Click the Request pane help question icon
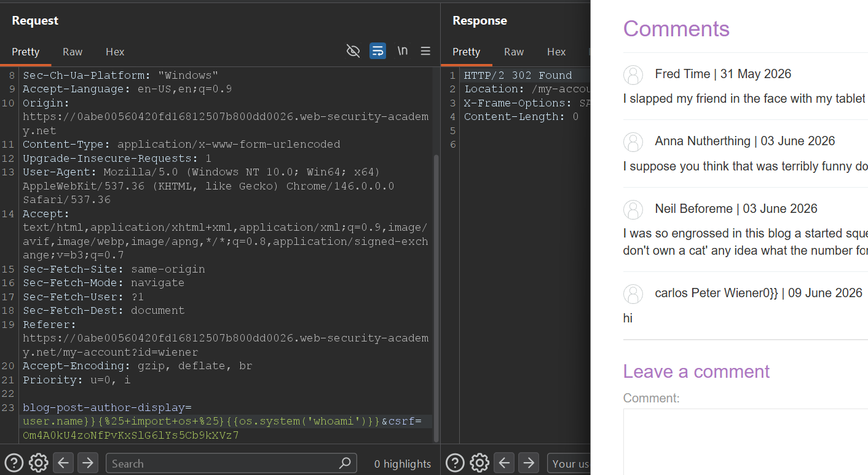868x475 pixels. [14, 463]
